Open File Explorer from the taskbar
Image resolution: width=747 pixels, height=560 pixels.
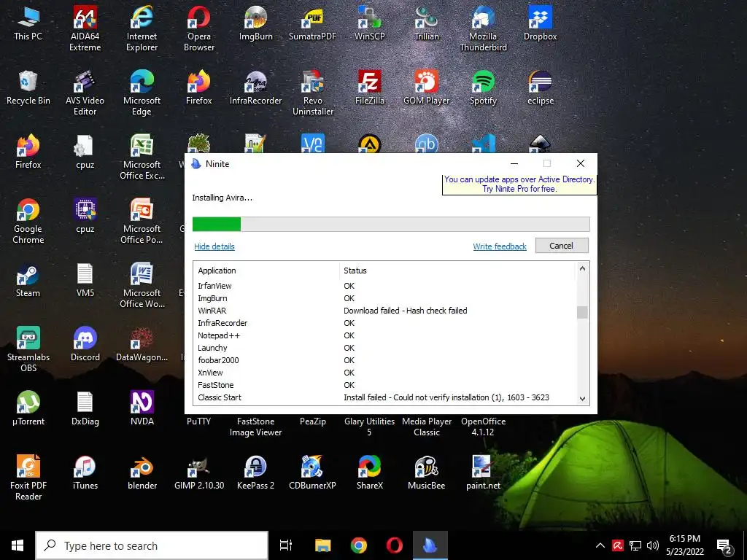click(322, 545)
